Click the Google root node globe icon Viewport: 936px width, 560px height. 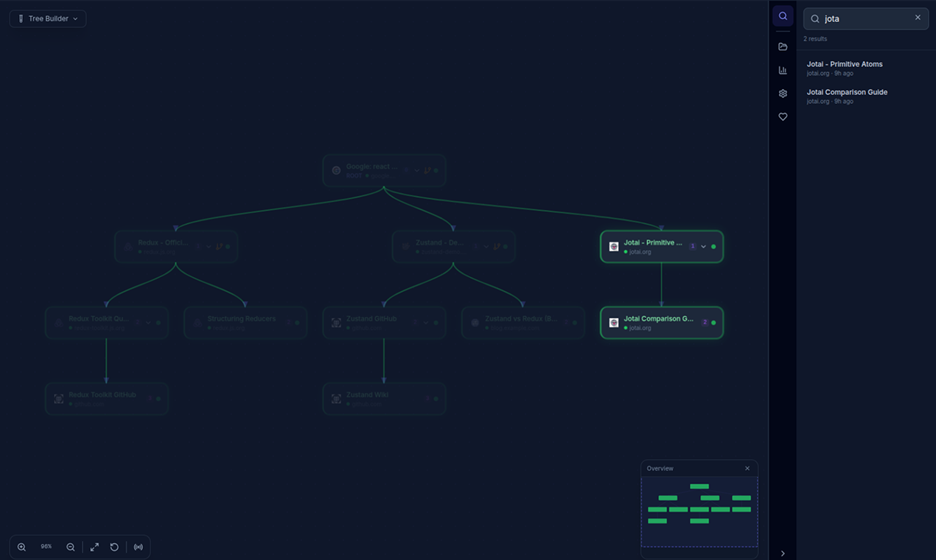tap(336, 170)
